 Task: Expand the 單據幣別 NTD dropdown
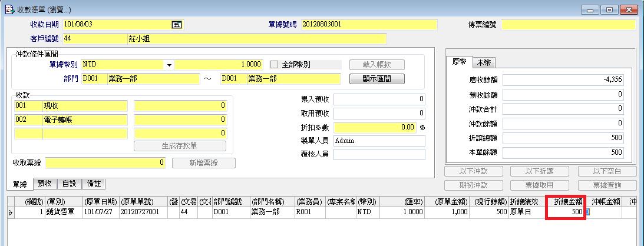pyautogui.click(x=169, y=65)
